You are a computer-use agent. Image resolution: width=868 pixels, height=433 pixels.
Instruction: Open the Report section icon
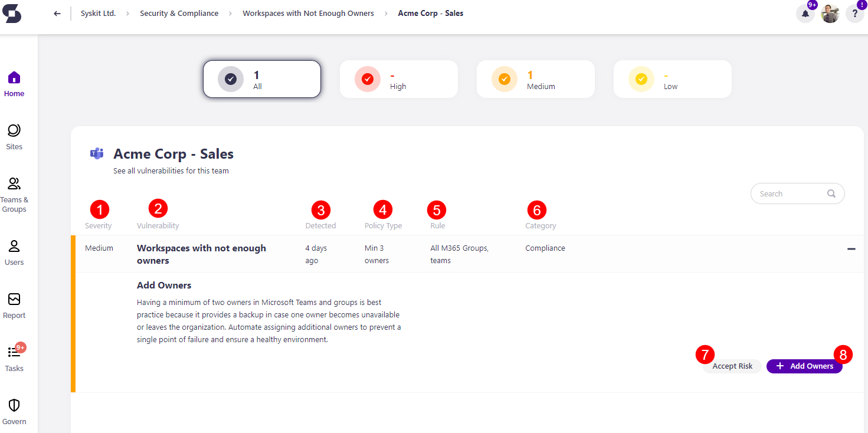pyautogui.click(x=14, y=304)
